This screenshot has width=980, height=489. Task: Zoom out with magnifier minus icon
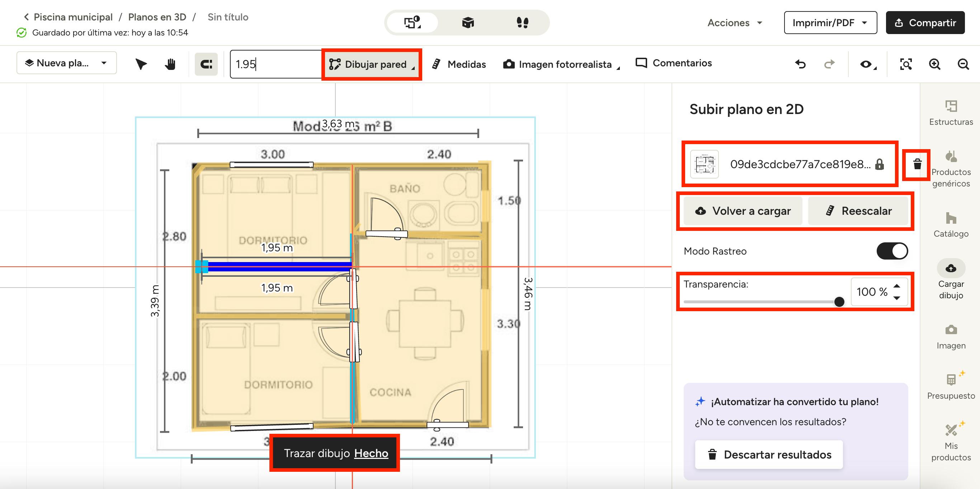pyautogui.click(x=963, y=64)
